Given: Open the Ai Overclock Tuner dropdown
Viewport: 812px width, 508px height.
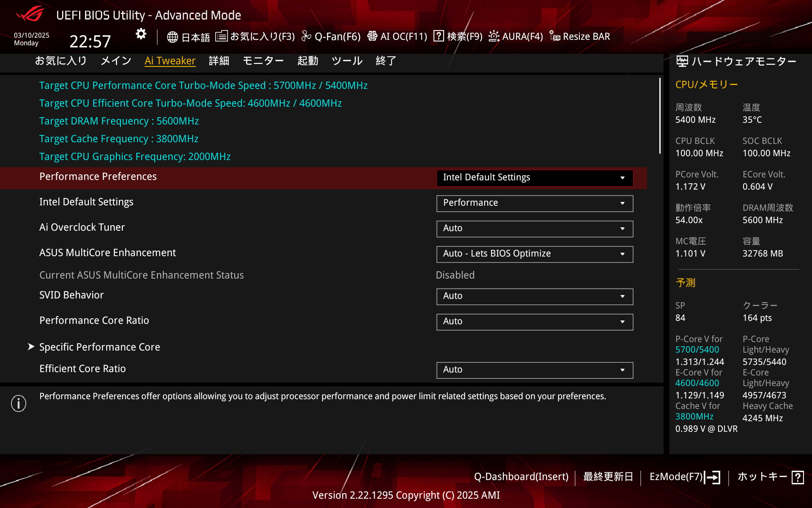Looking at the screenshot, I should coord(535,229).
